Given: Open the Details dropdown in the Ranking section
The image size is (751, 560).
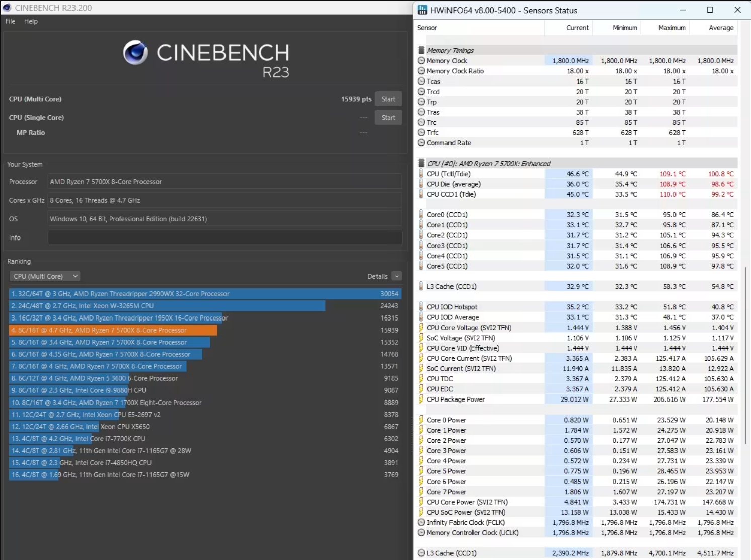Looking at the screenshot, I should 397,276.
